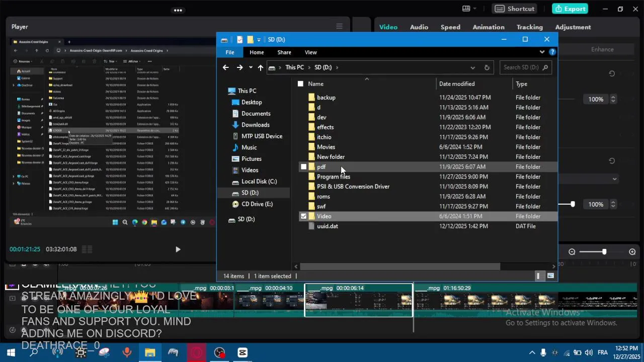Open File Explorer from the taskbar

pos(150,352)
